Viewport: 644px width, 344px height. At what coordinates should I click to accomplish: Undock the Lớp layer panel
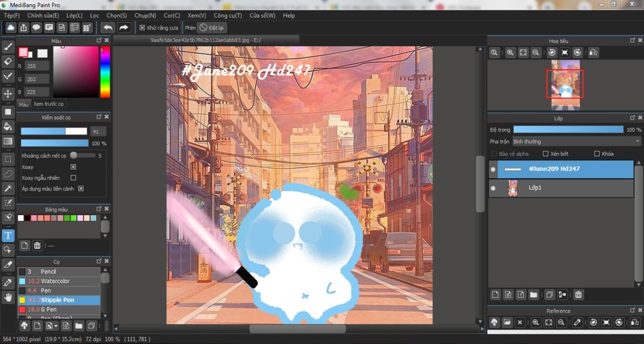[633, 118]
